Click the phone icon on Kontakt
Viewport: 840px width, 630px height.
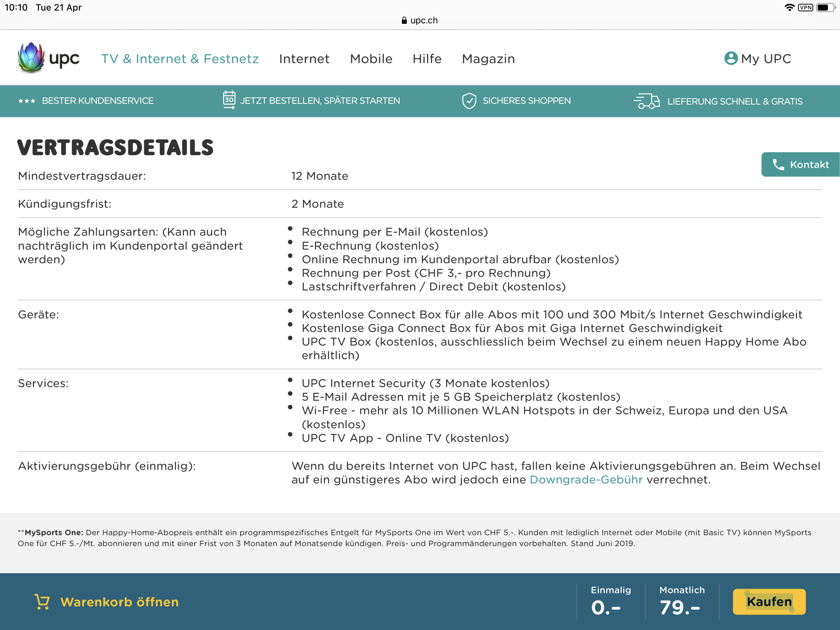click(x=778, y=164)
